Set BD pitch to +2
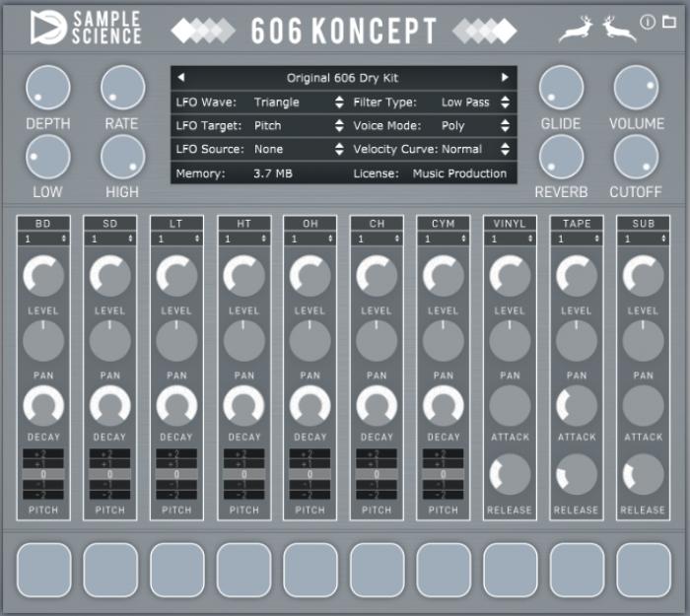Screen dimensions: 690x616 tap(43, 453)
